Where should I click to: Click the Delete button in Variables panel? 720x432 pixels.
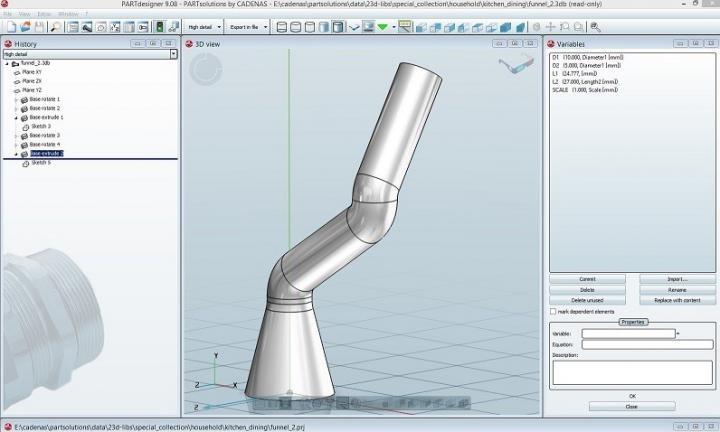[587, 290]
